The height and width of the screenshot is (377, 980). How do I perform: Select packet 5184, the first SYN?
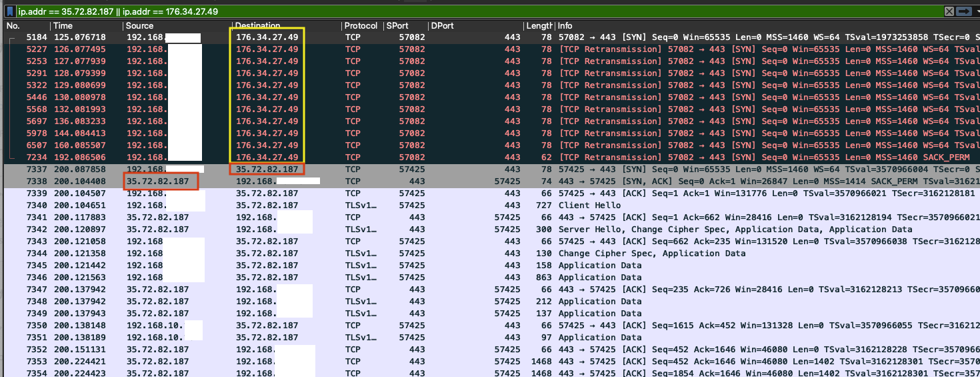(467, 37)
